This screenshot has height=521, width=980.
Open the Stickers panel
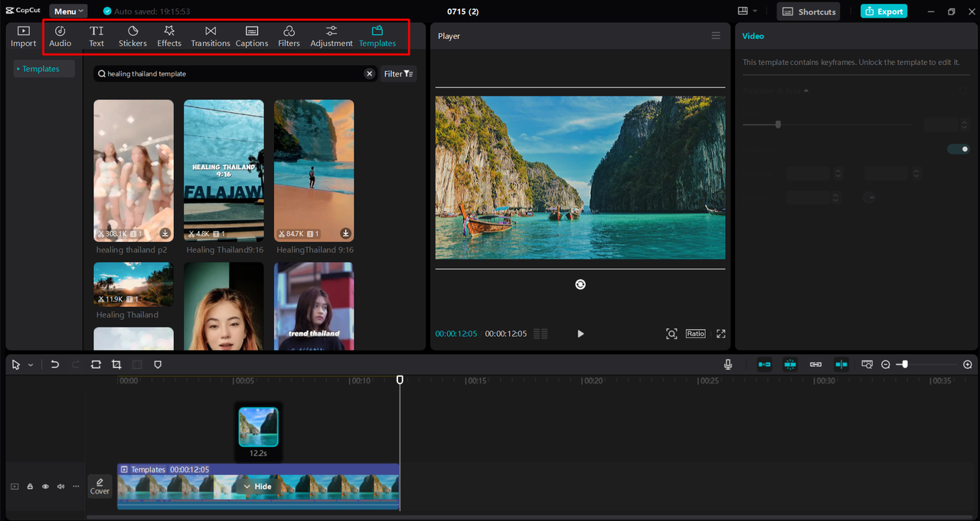click(x=132, y=36)
